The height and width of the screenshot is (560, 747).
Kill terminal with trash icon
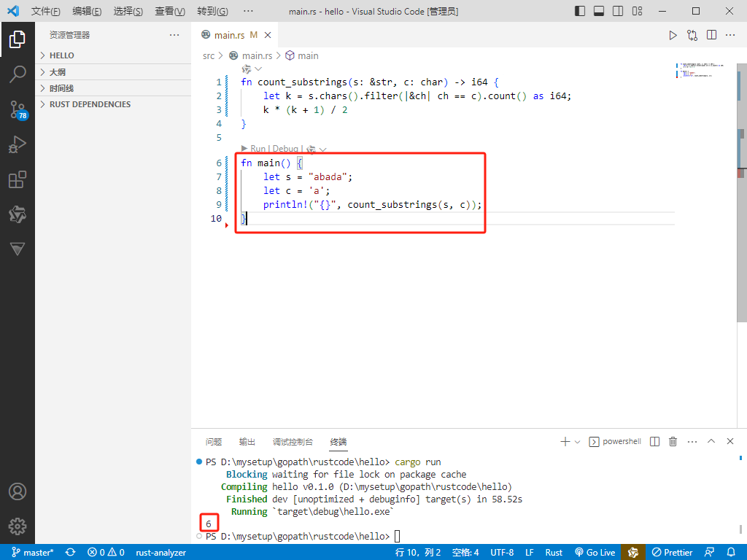(x=673, y=442)
